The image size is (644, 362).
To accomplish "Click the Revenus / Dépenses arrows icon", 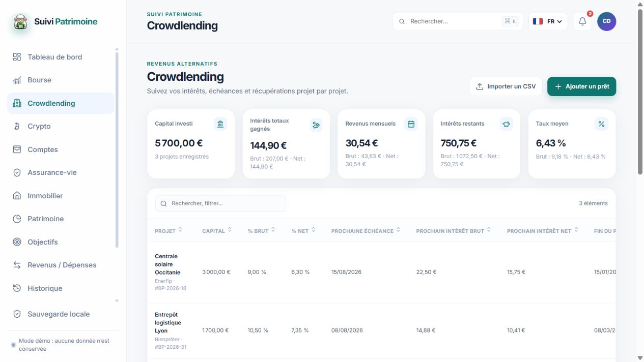I will pyautogui.click(x=17, y=265).
